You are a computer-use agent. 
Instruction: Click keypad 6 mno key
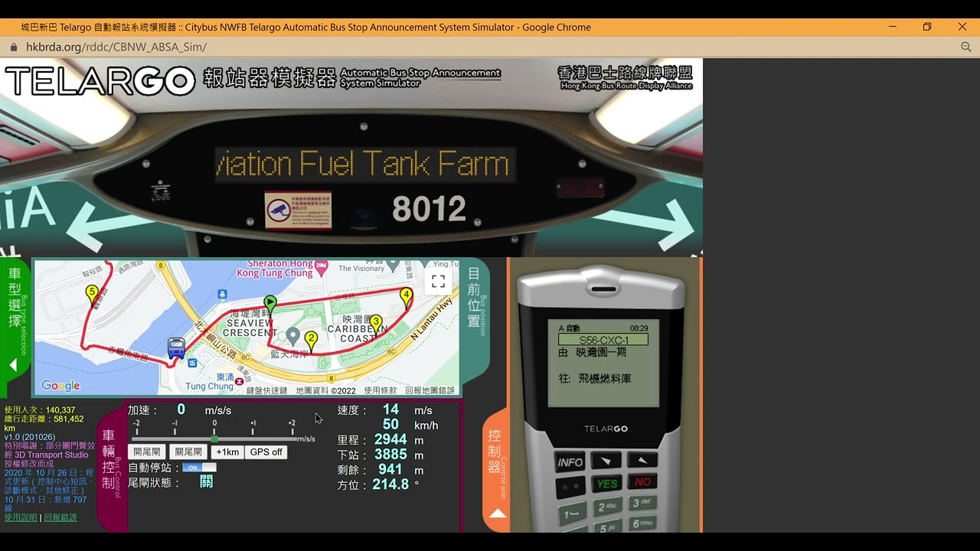pos(643,523)
